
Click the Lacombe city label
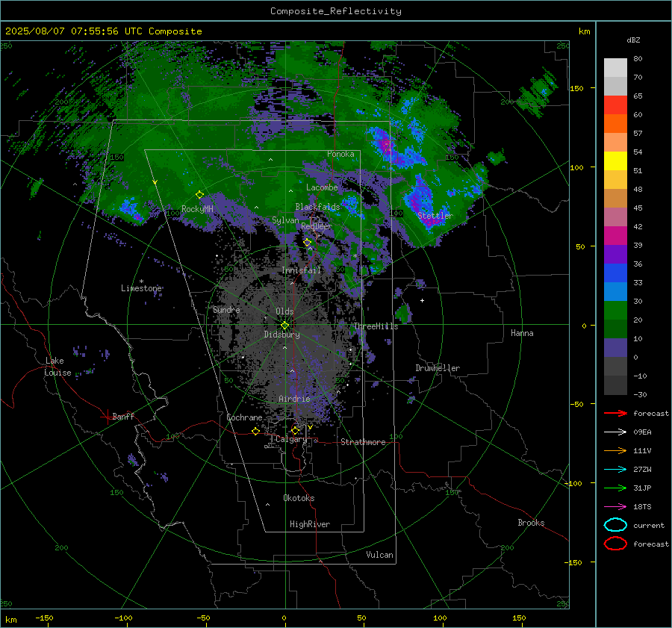coord(322,187)
